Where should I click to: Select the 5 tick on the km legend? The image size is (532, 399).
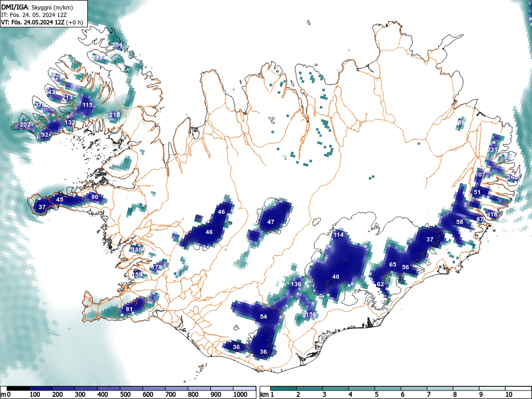(x=376, y=395)
